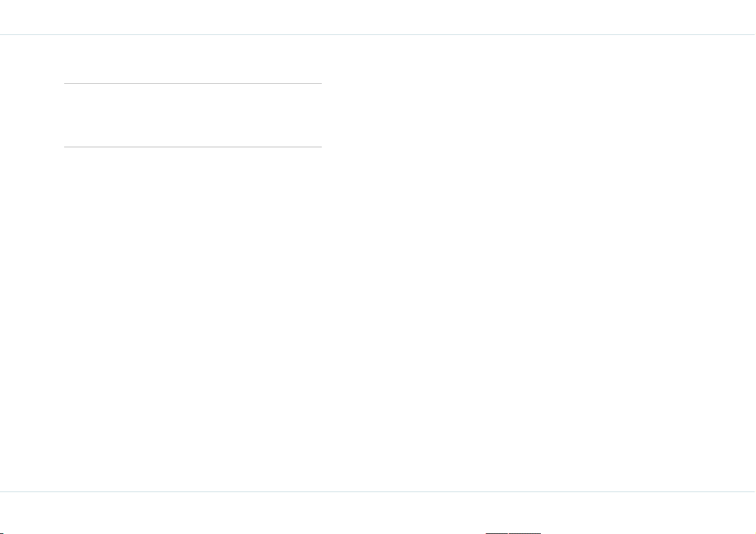Click the blank space above the upper gray line
This screenshot has height=534, width=756.
coord(193,59)
